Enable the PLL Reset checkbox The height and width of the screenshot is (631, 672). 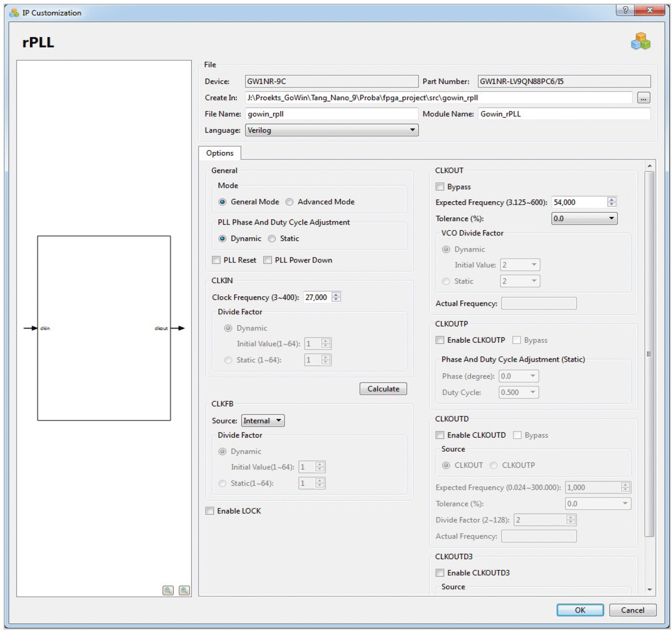[217, 260]
